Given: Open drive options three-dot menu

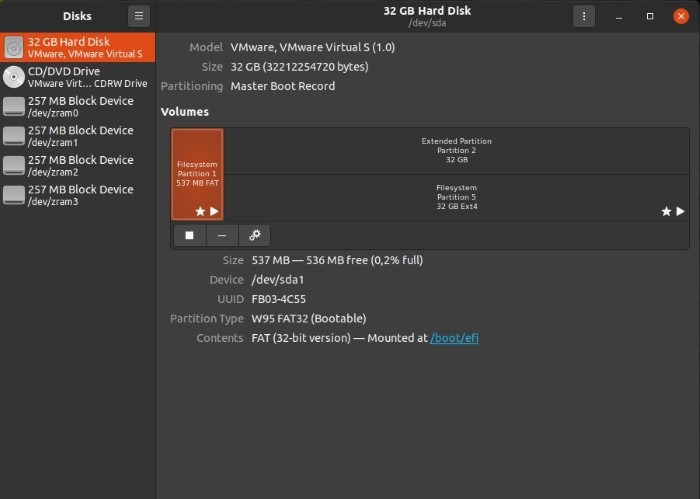Looking at the screenshot, I should (584, 16).
